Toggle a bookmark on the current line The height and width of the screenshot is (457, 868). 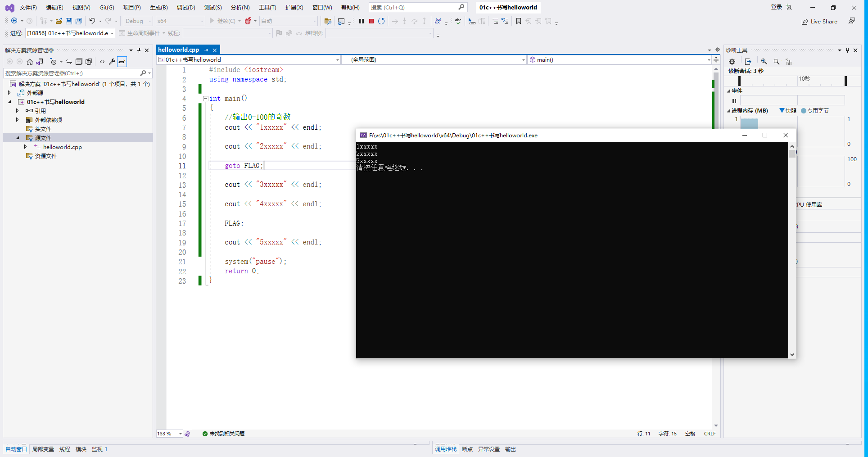[x=519, y=21]
